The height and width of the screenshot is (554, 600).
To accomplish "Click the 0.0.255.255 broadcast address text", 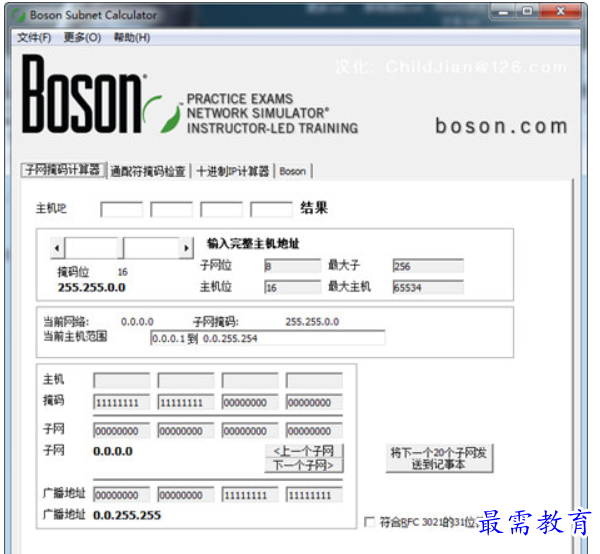I will pyautogui.click(x=127, y=515).
